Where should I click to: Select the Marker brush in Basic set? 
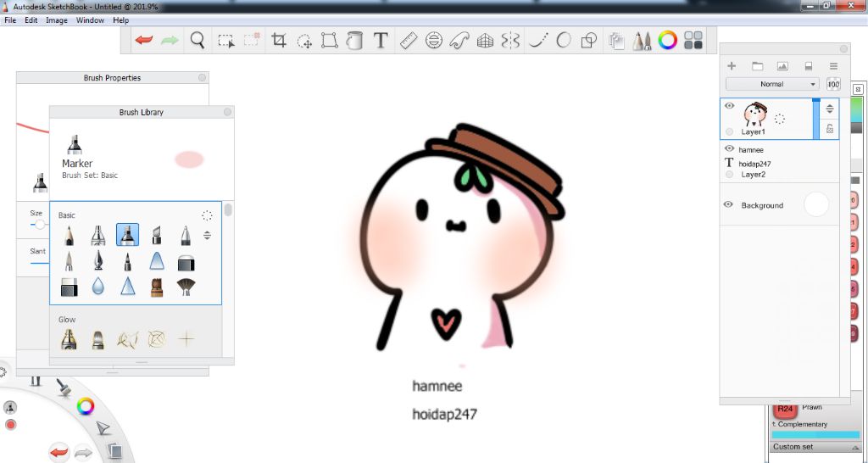[x=127, y=235]
